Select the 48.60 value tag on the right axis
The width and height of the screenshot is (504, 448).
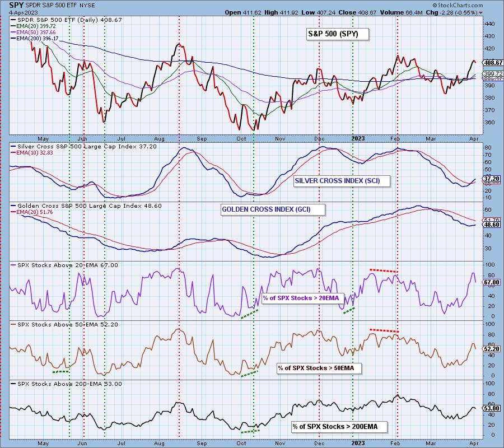click(x=492, y=225)
